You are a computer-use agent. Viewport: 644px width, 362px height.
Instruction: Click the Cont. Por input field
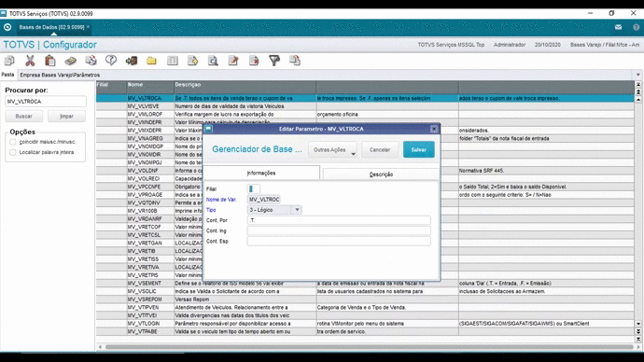click(339, 220)
